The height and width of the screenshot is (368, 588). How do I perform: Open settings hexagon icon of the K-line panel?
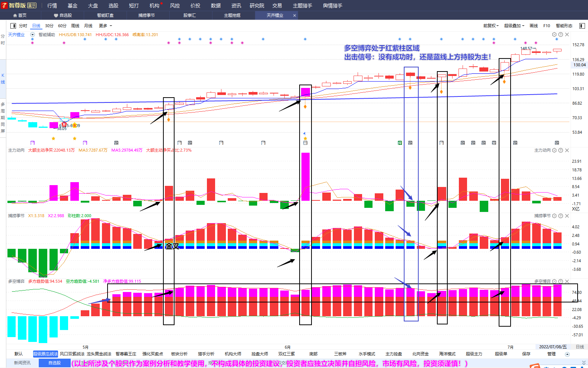tap(554, 35)
